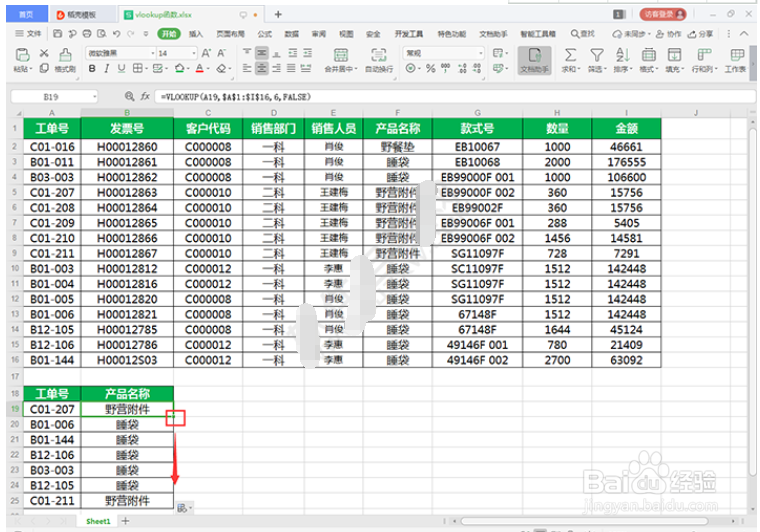Toggle middle vertical alignment

pos(262,53)
